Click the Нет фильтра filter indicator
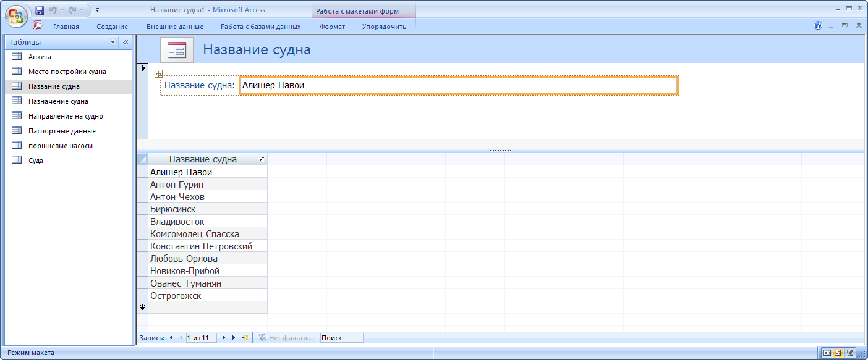868x360 pixels. (x=284, y=338)
